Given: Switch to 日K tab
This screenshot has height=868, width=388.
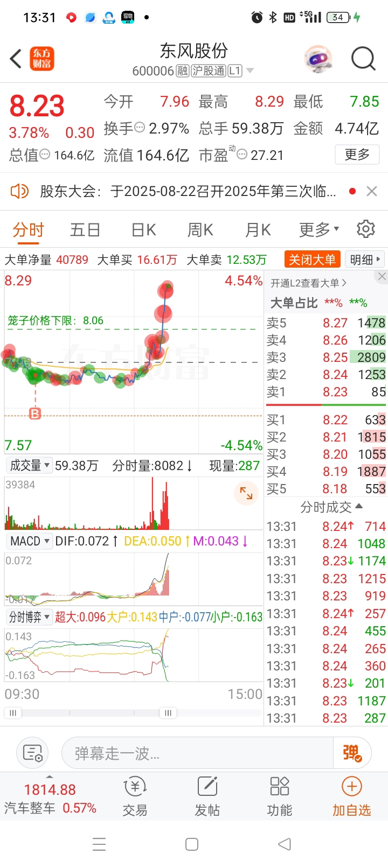Looking at the screenshot, I should pyautogui.click(x=143, y=230).
